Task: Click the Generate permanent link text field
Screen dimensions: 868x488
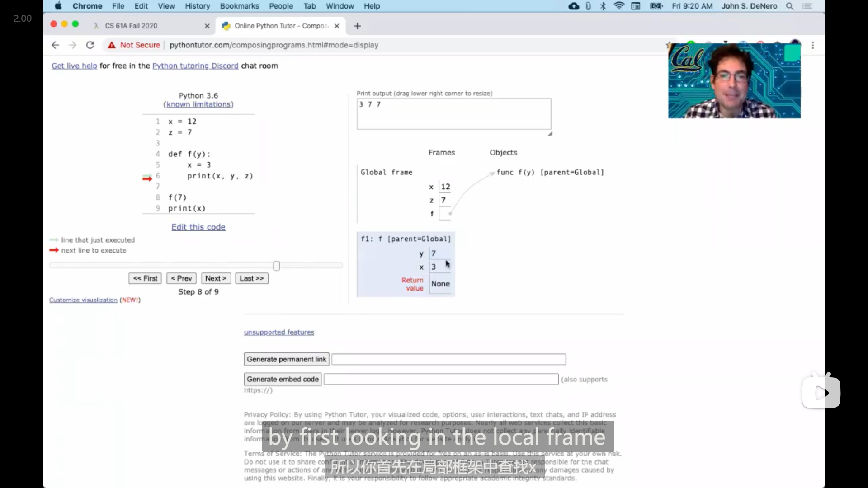Action: [448, 360]
